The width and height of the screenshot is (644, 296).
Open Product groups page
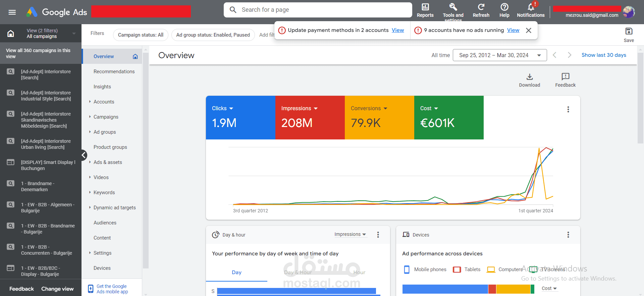110,147
